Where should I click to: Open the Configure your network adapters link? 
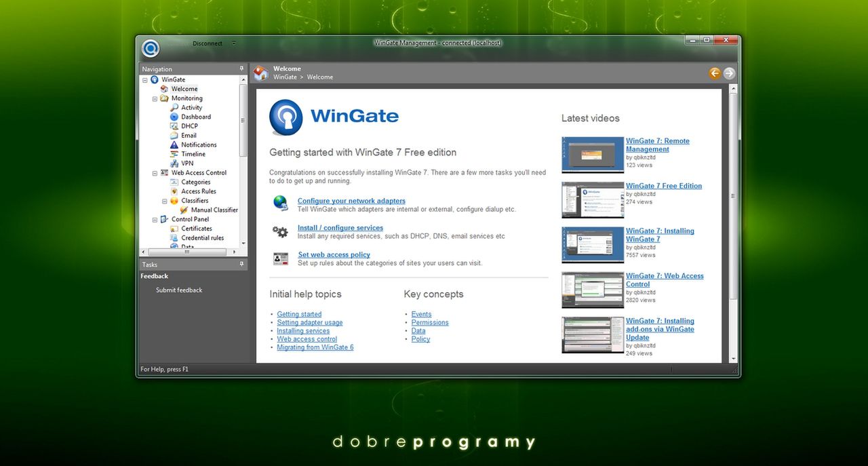[351, 200]
